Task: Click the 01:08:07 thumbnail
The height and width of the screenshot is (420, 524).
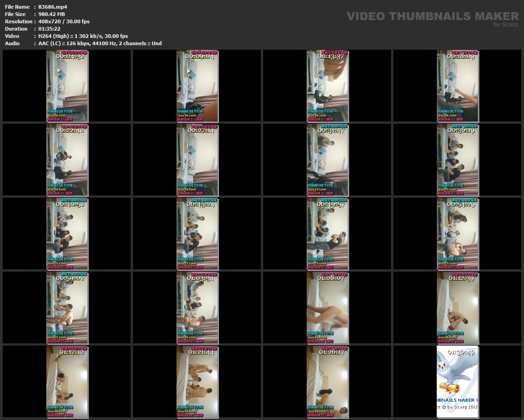Action: point(328,308)
